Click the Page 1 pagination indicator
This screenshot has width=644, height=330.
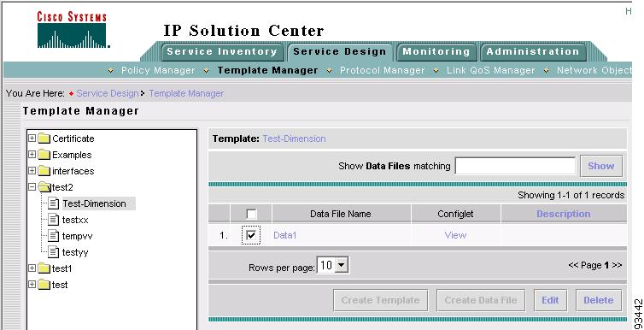595,266
